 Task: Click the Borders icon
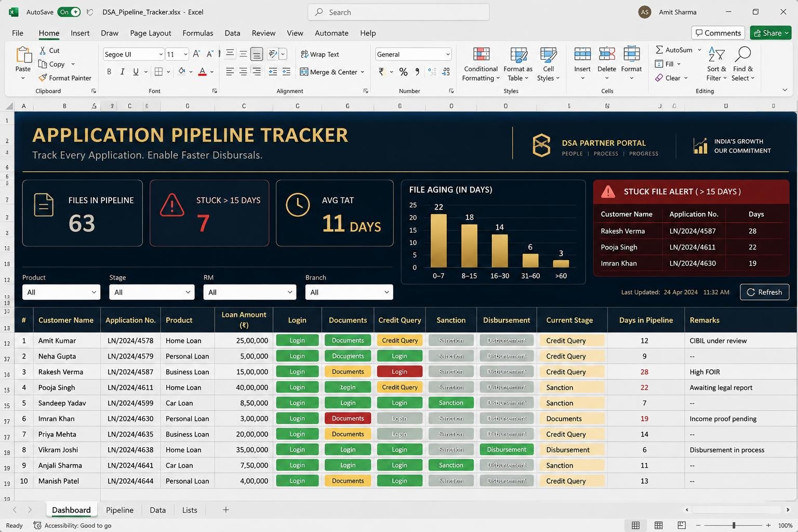pyautogui.click(x=159, y=72)
